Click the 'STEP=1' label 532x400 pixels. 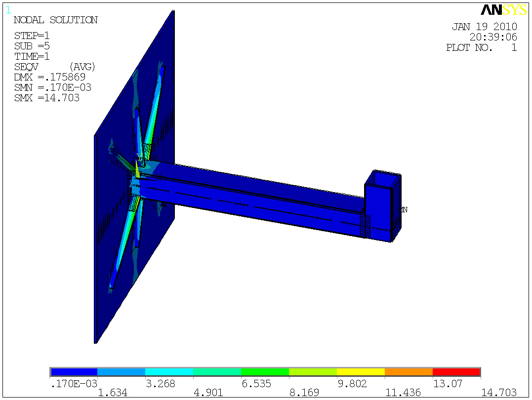pos(32,35)
